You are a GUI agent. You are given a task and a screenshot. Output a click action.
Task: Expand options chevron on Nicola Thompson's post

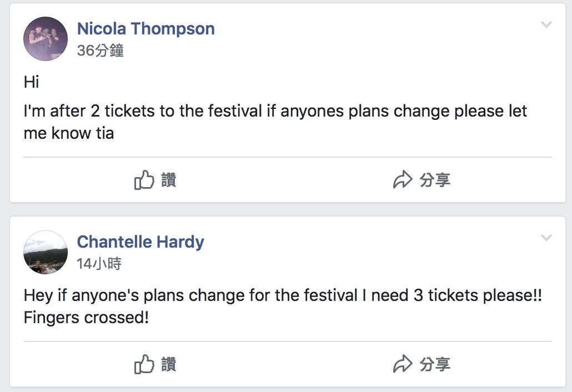(x=546, y=24)
